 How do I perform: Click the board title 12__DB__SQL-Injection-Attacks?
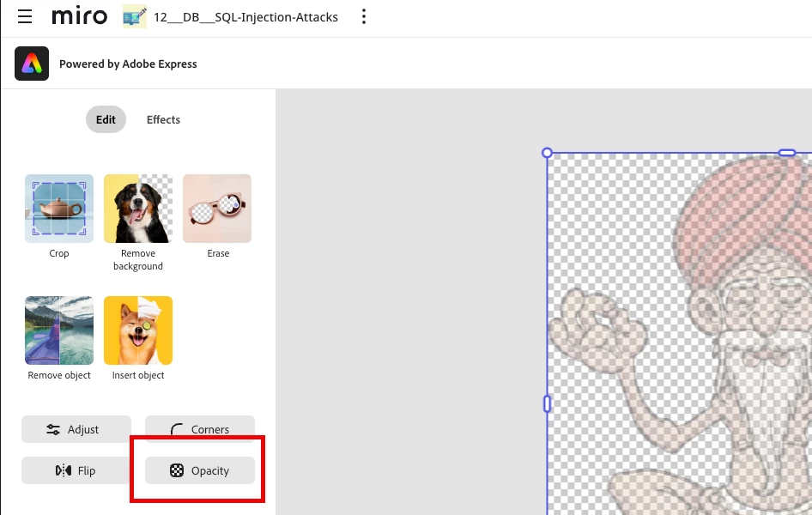click(x=246, y=17)
